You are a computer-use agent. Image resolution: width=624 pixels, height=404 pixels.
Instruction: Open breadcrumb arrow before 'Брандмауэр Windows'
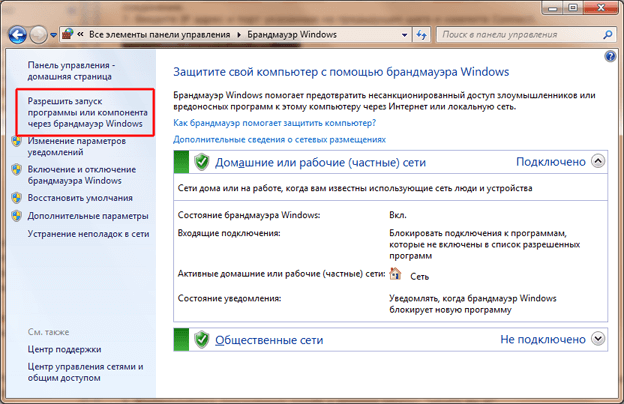(239, 35)
